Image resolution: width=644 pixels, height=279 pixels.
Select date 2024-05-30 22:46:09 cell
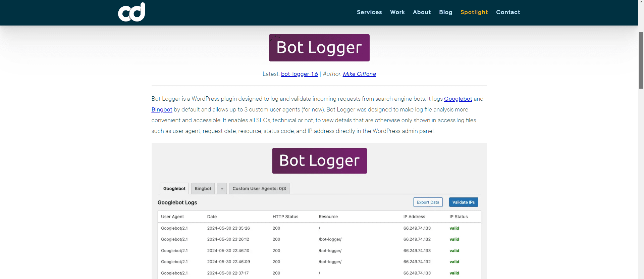(228, 262)
